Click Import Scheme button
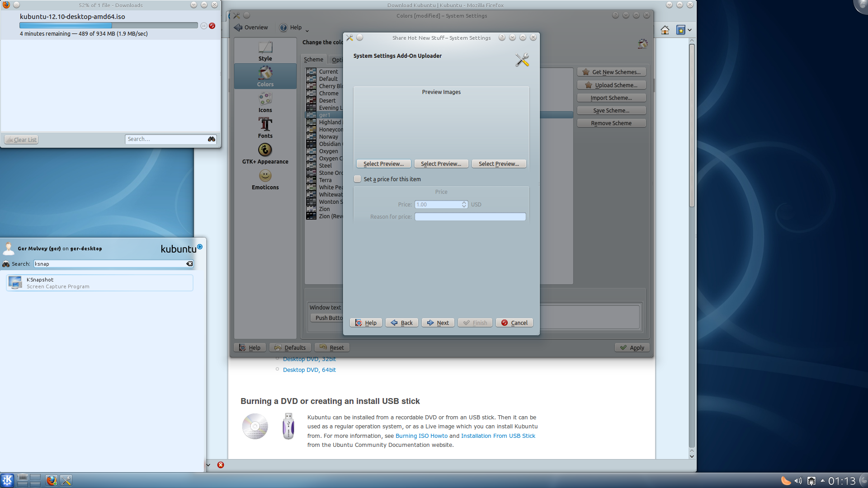 (611, 98)
